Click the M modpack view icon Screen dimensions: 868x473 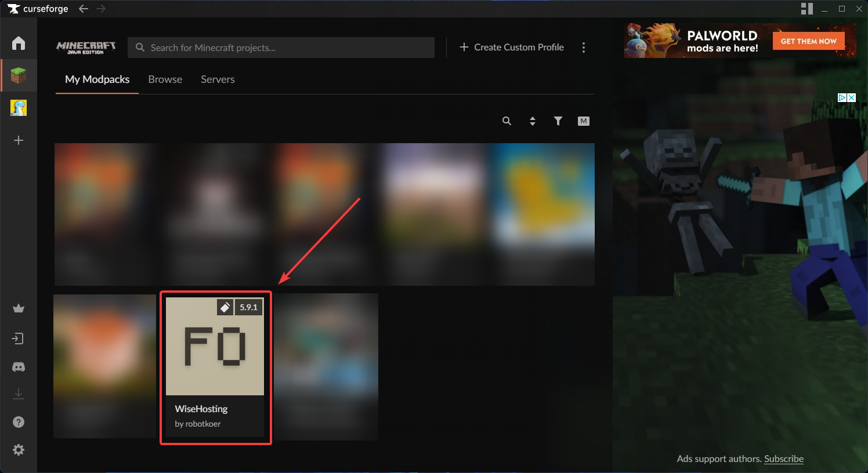tap(584, 121)
